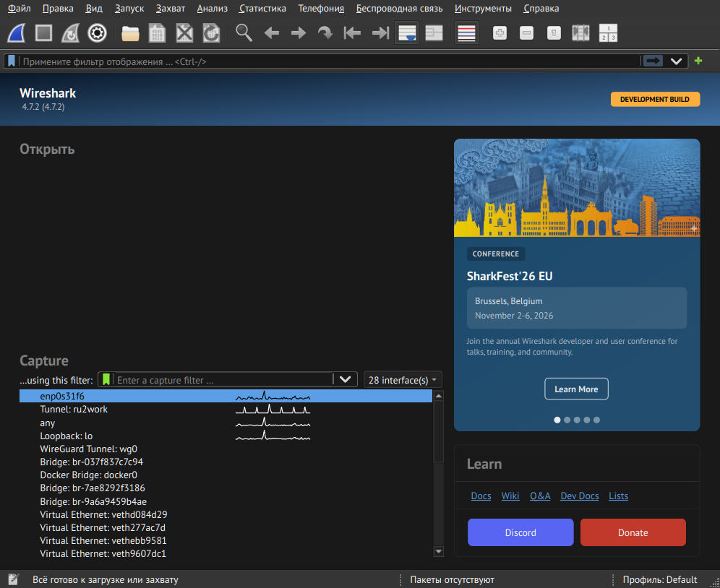Screen dimensions: 720x588
Task: Toggle packet list colorization
Action: click(x=466, y=33)
